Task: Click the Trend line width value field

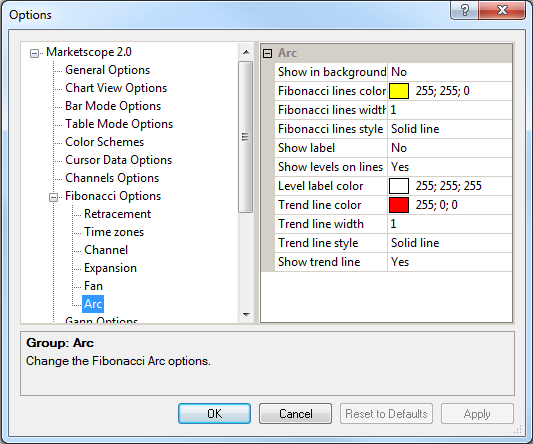Action: tap(449, 224)
